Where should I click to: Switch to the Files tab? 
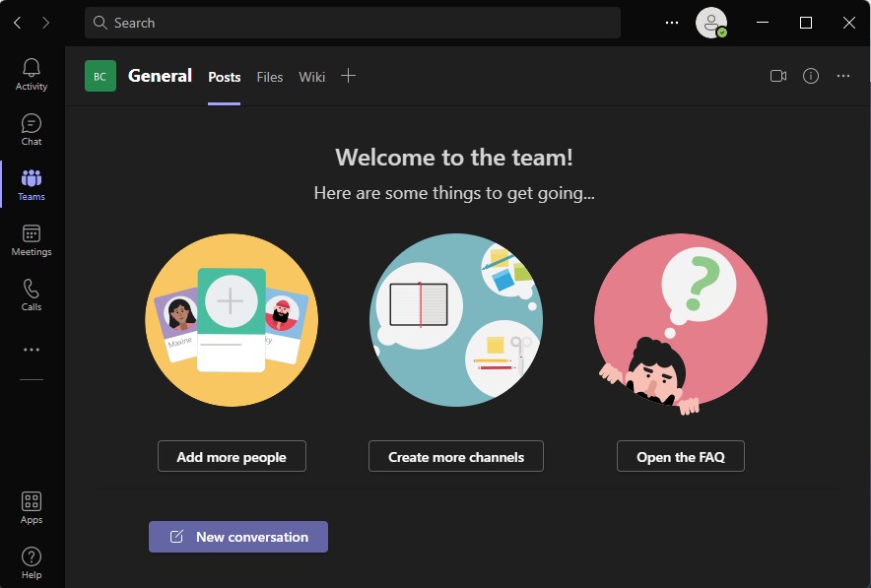pos(270,77)
